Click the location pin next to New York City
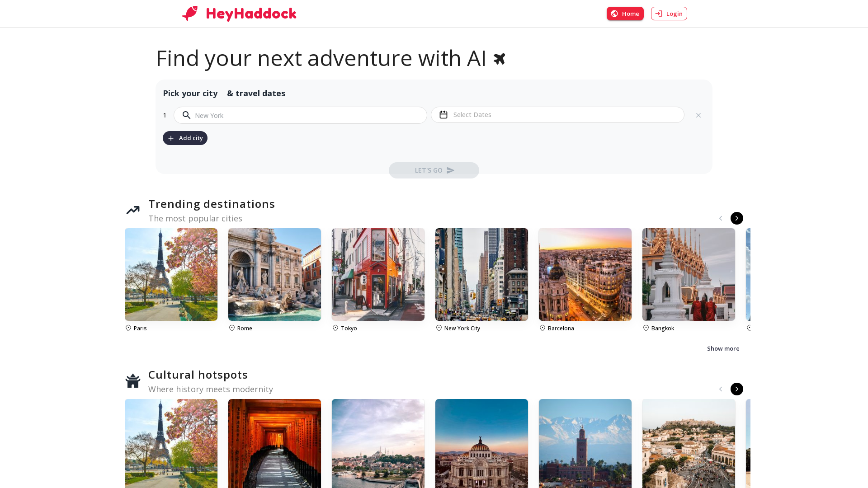The height and width of the screenshot is (488, 868). click(439, 328)
